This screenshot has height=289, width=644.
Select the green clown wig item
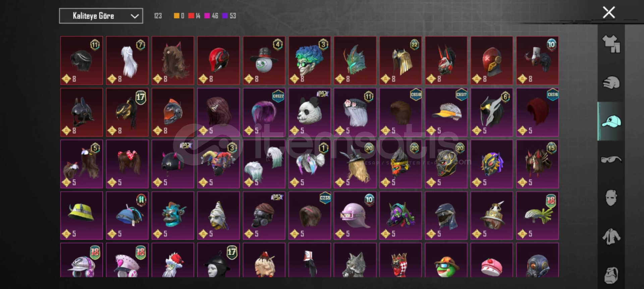(310, 61)
